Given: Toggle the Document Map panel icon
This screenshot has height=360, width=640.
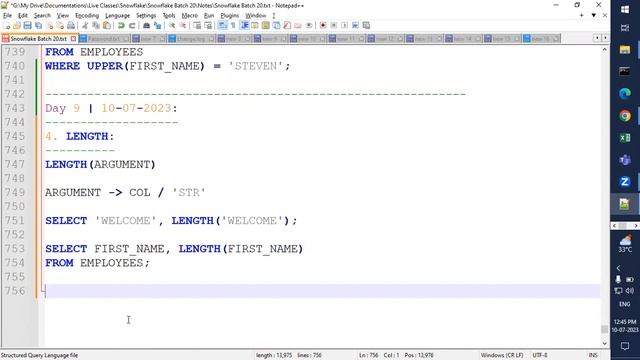Looking at the screenshot, I should click(x=265, y=25).
